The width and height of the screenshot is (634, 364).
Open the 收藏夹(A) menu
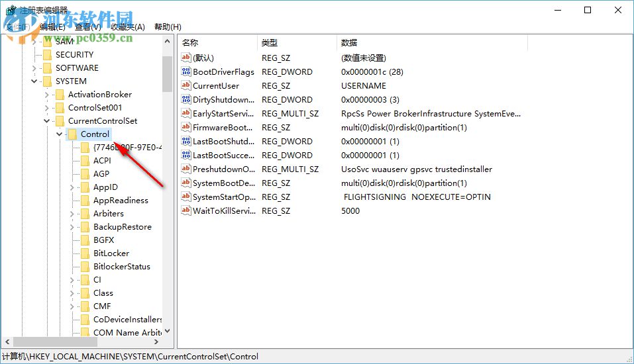tap(128, 27)
